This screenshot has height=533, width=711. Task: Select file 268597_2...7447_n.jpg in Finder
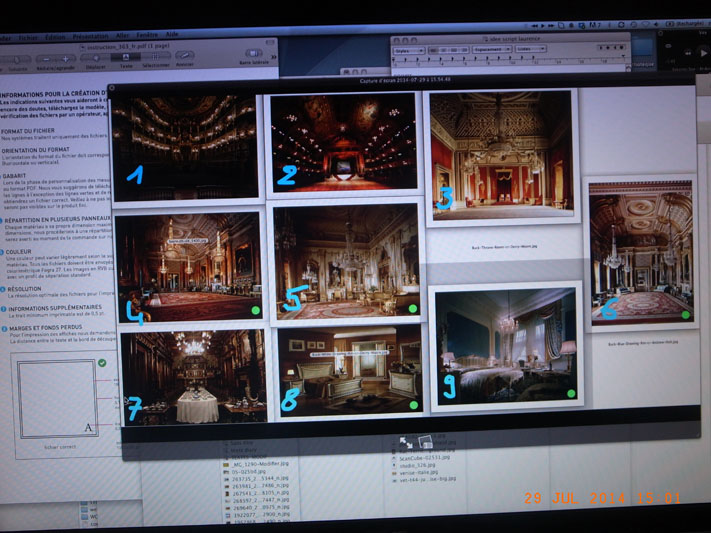tap(257, 500)
